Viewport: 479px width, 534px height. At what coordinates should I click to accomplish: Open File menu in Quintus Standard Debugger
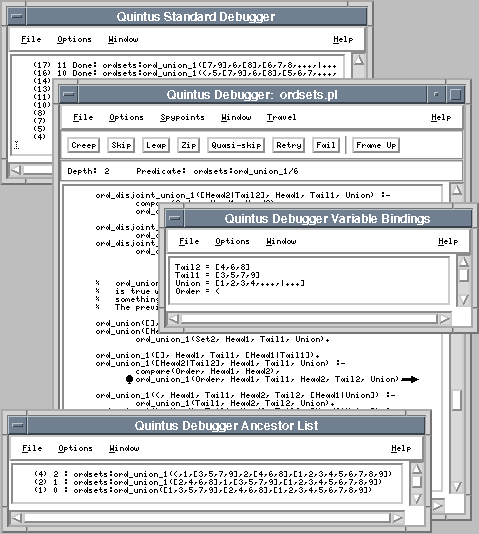(31, 39)
